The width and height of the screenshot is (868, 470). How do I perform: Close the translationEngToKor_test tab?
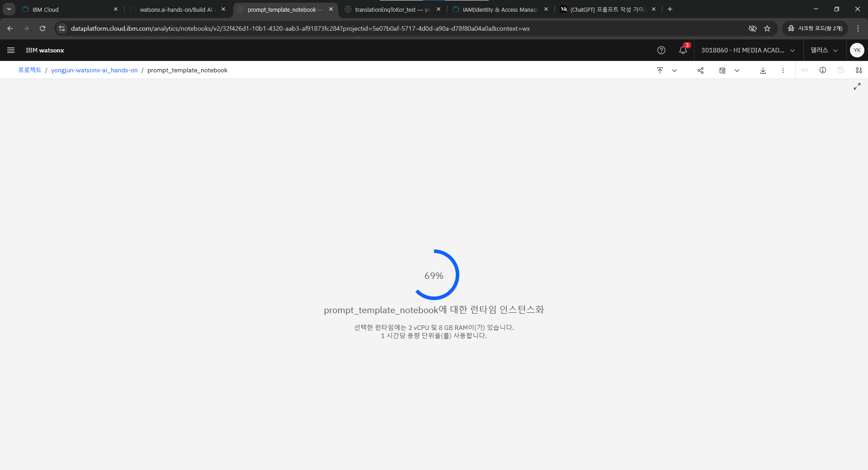click(439, 9)
